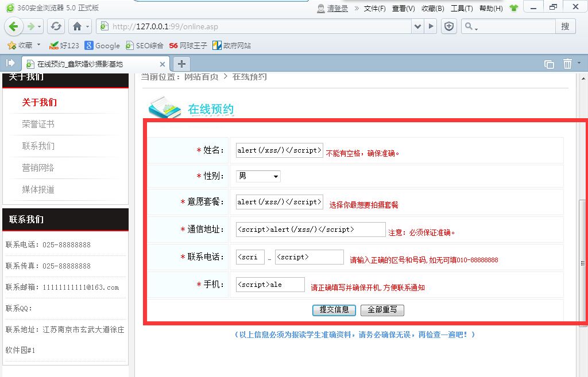Open a new tab with plus button

[x=181, y=64]
